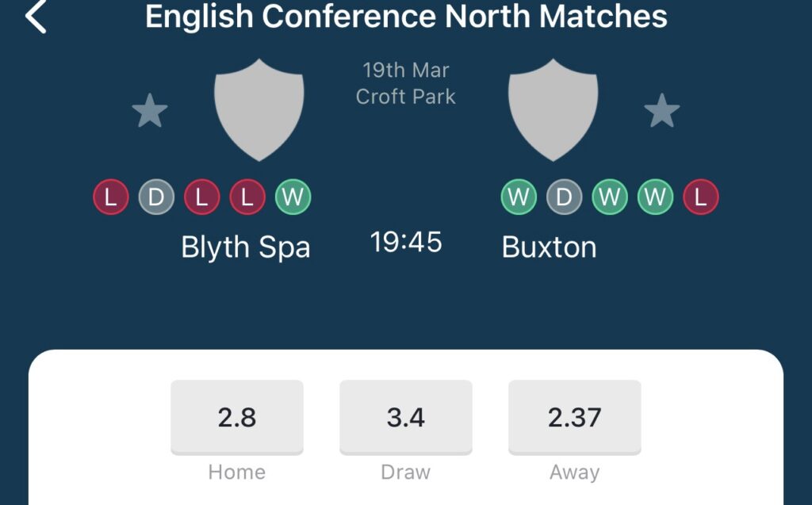
Task: Tap the Blyth Spa team name
Action: 246,247
